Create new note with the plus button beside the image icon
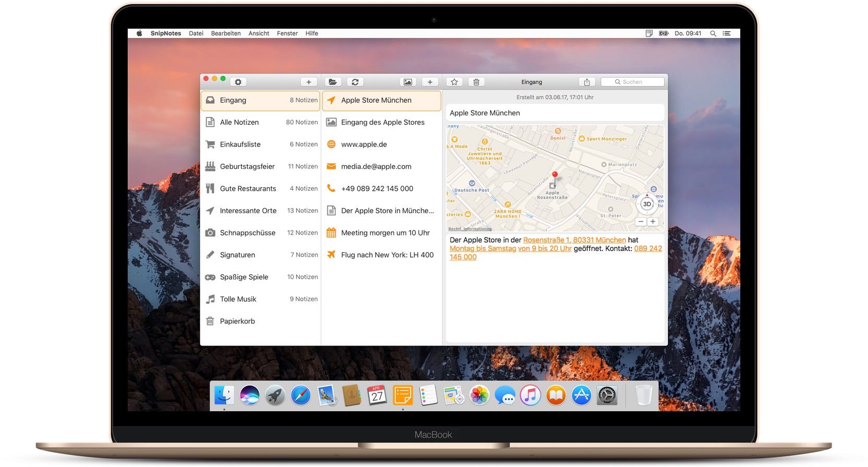868x467 pixels. 430,82
